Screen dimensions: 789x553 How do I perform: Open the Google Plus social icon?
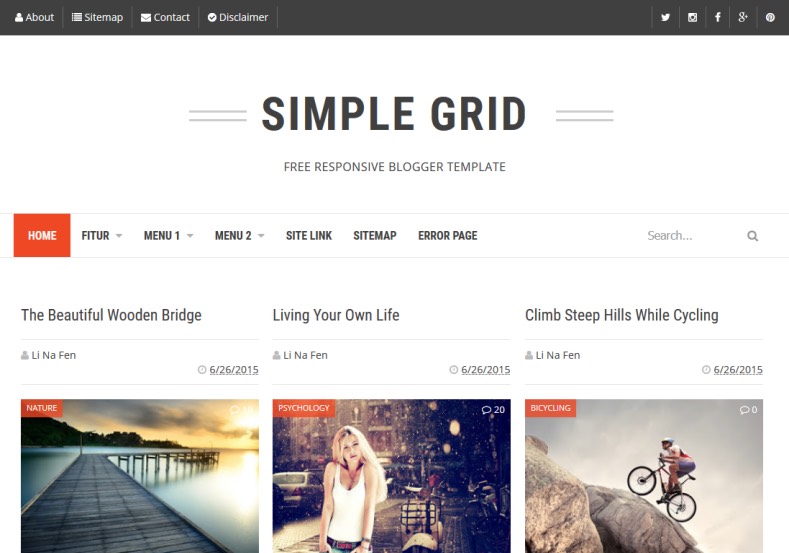pos(743,17)
